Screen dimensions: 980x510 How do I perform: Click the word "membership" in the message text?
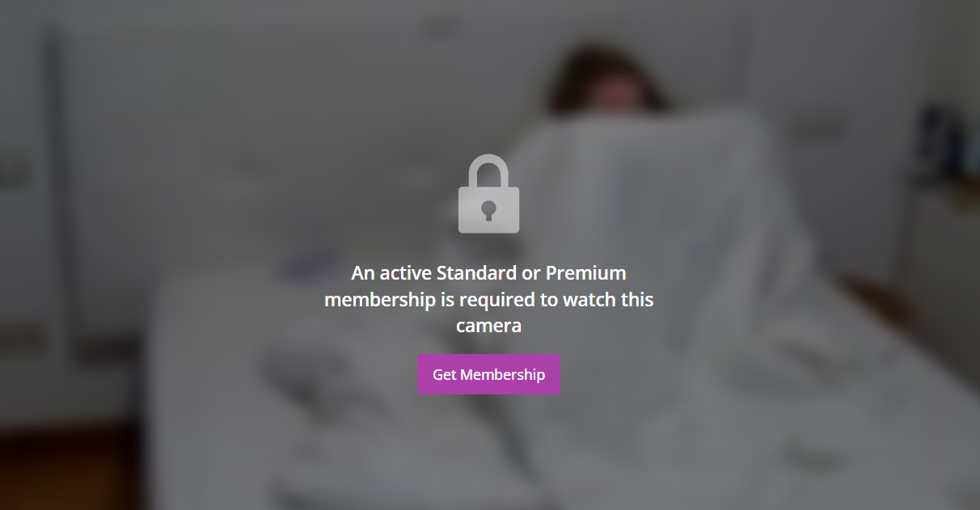pos(379,300)
